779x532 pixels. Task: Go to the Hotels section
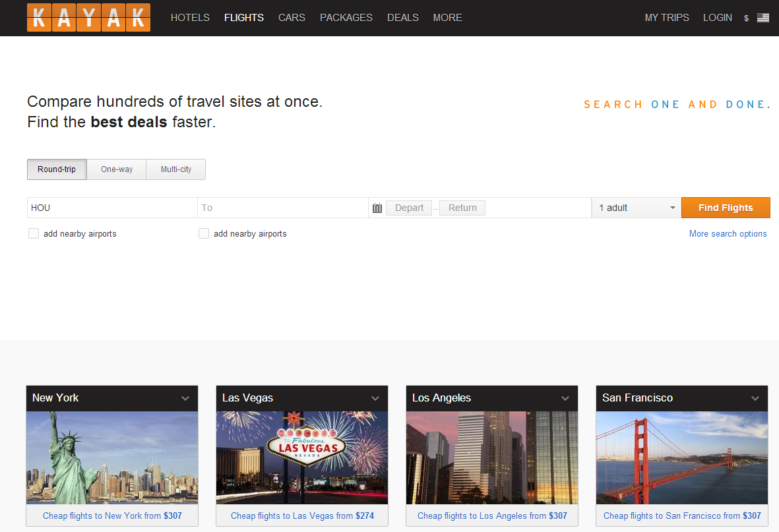(190, 18)
